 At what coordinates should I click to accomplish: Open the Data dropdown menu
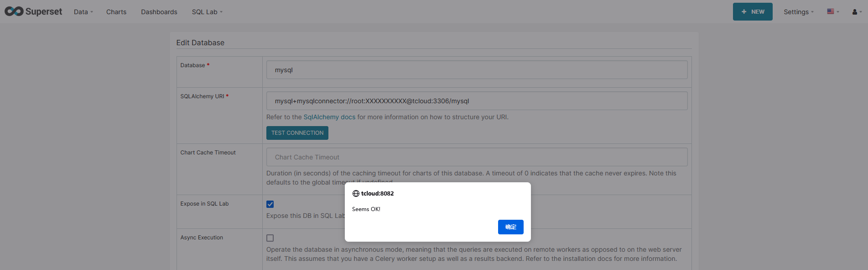[x=83, y=12]
